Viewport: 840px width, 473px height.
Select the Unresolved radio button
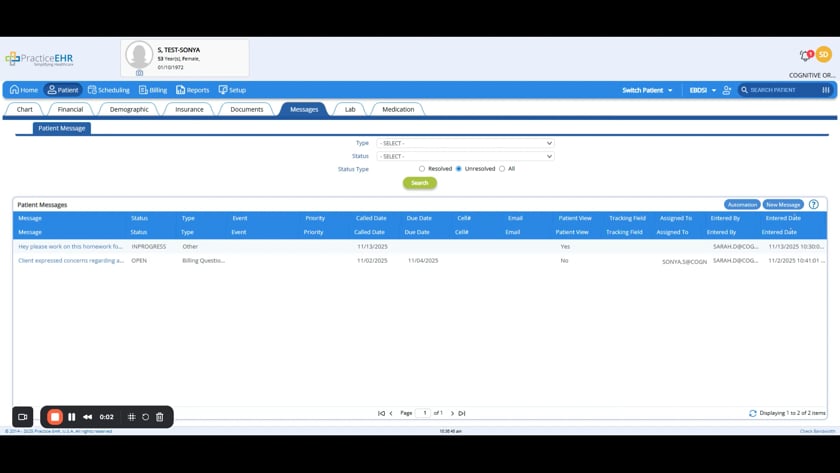pyautogui.click(x=459, y=169)
